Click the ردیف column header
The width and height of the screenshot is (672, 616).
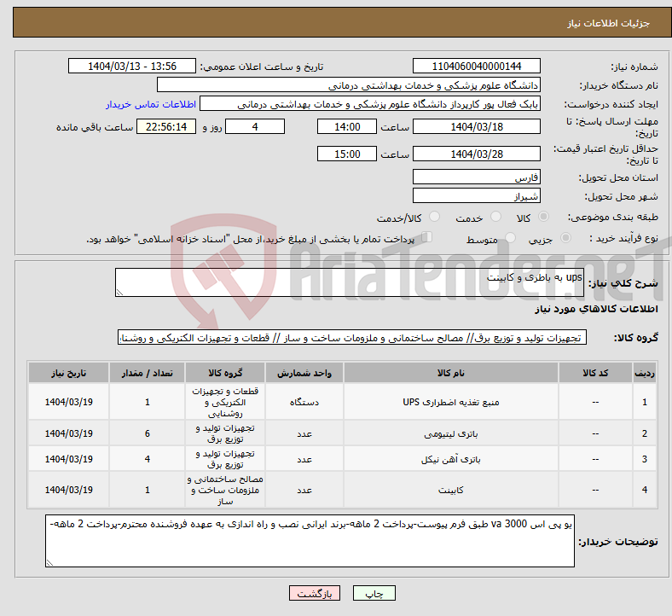[645, 373]
